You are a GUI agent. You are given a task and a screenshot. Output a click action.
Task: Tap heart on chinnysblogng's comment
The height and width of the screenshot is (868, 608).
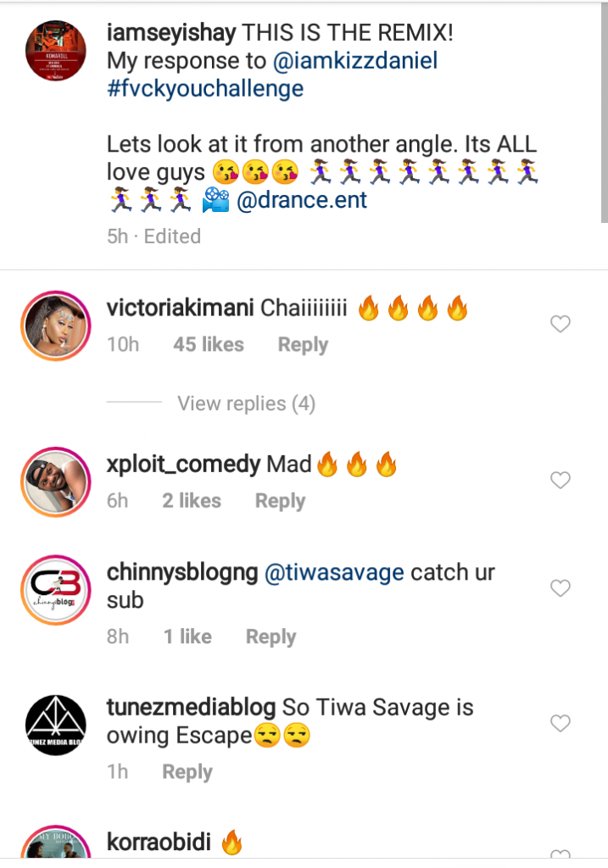[x=561, y=588]
